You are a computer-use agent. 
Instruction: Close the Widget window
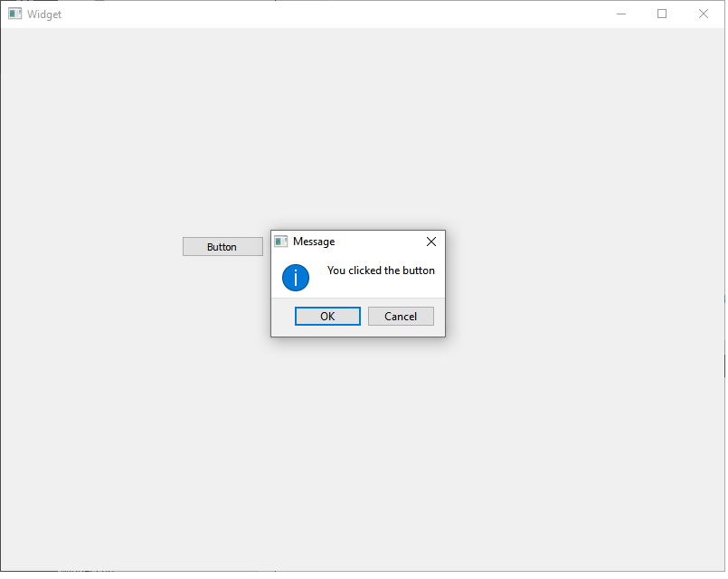pos(704,14)
